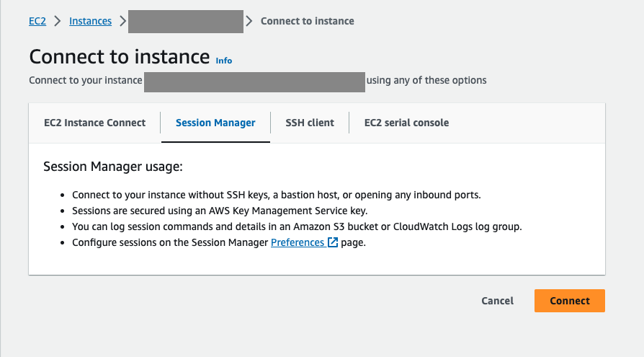Click the 'Connect to instance' page heading

pyautogui.click(x=120, y=57)
